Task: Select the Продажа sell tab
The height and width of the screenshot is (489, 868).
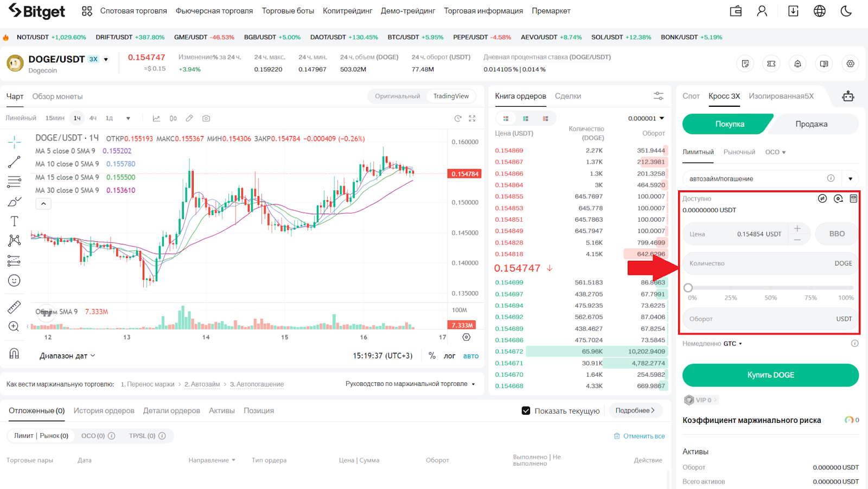Action: click(812, 124)
